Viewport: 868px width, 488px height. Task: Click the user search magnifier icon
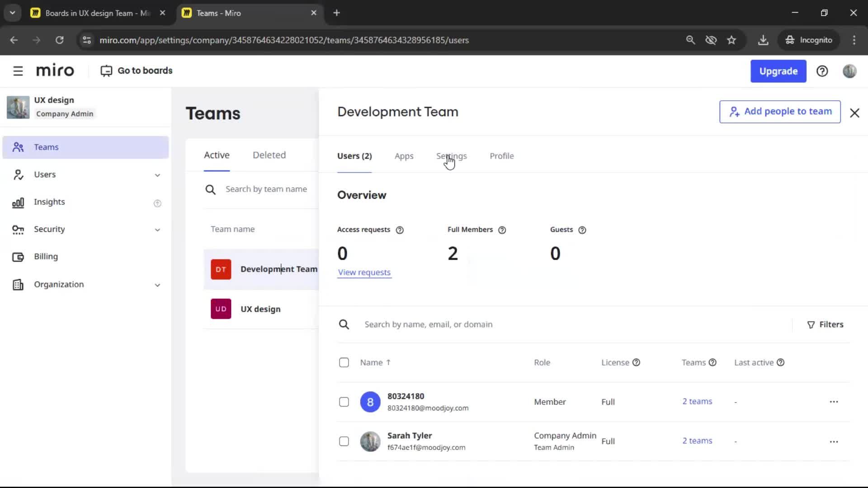[344, 324]
